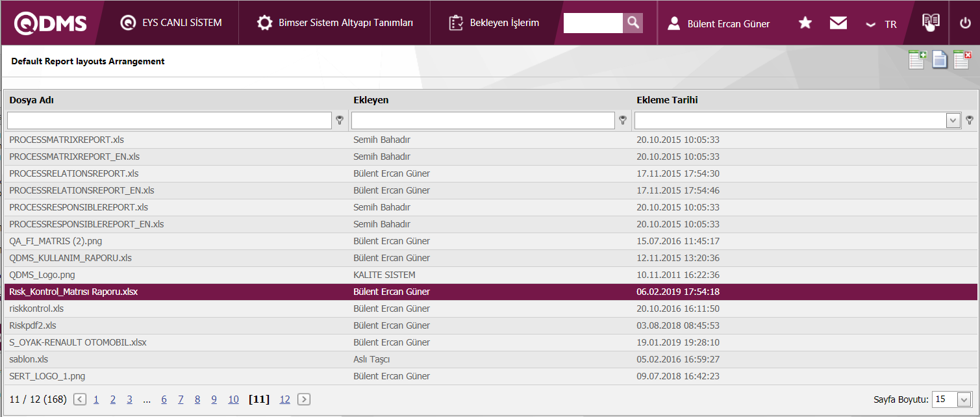This screenshot has height=417, width=980.
Task: Click the Ekleme Tarihi filter icon
Action: click(x=970, y=120)
